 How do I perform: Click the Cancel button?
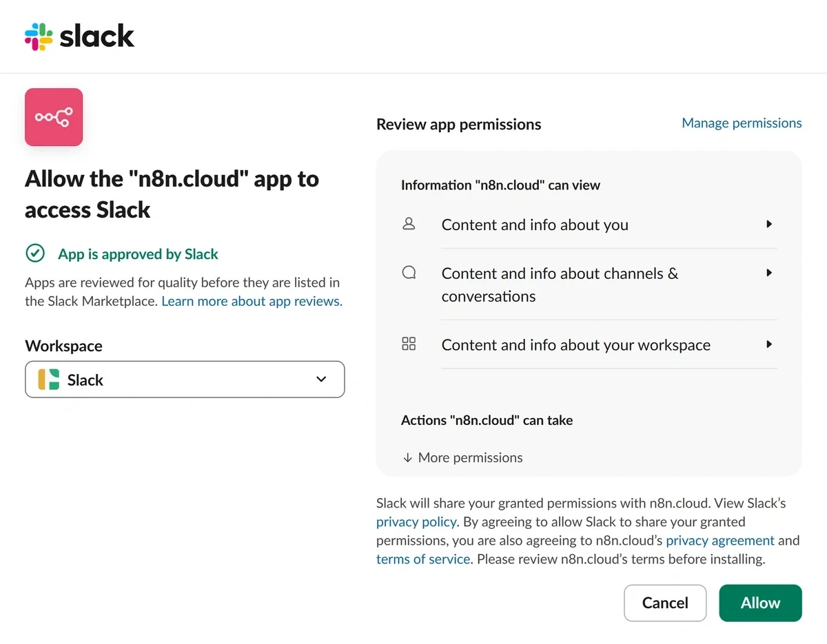tap(665, 603)
